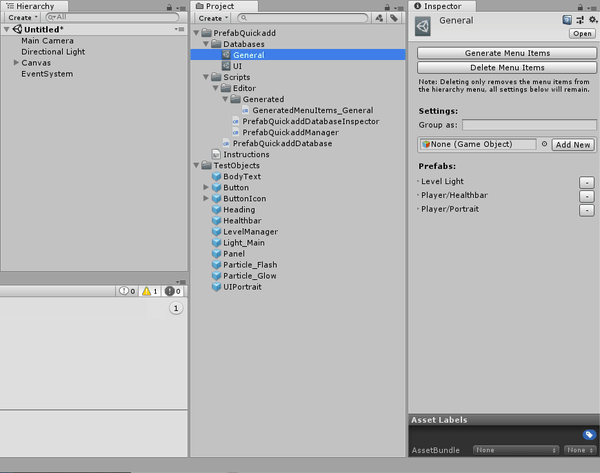Toggle the console warnings filter

150,291
